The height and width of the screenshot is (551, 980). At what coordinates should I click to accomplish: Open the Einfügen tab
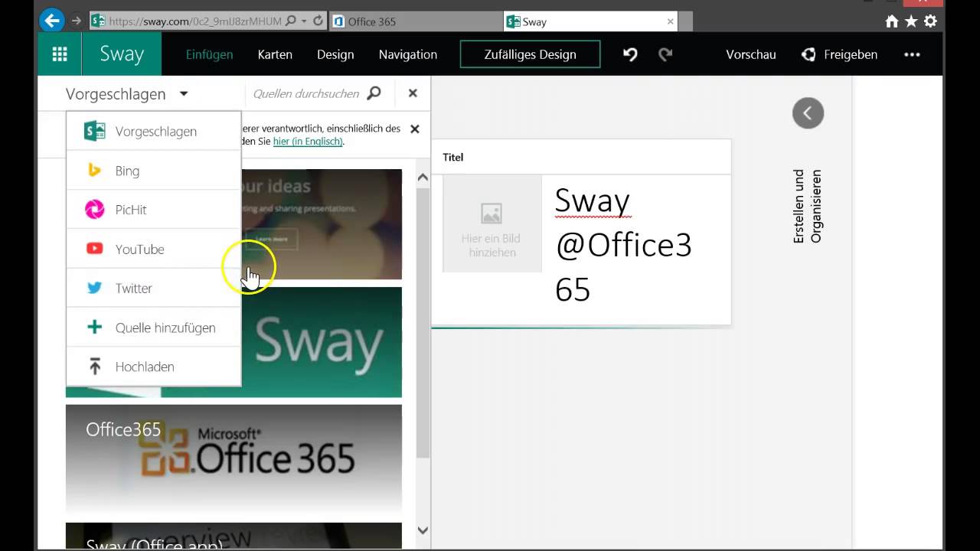(x=209, y=54)
